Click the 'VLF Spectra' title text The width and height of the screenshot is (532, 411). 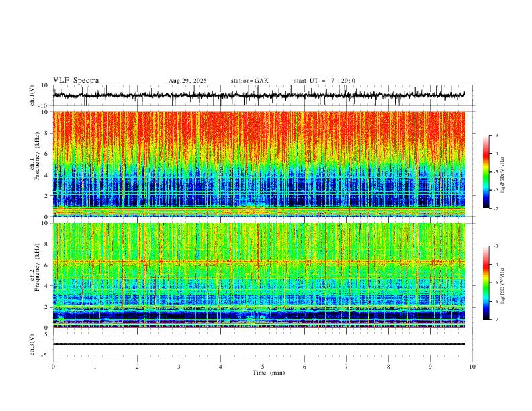pos(76,81)
